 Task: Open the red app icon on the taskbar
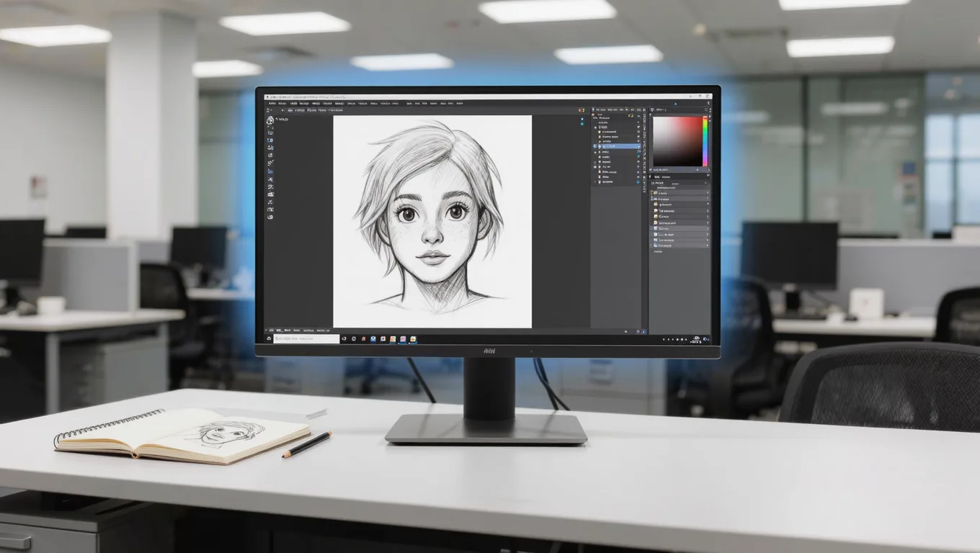(364, 338)
